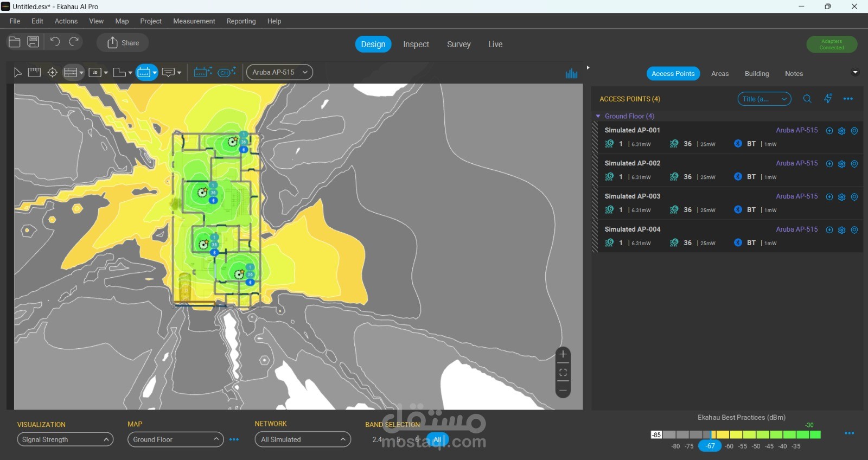Click the add icon for Simulated AP-003

tap(829, 197)
